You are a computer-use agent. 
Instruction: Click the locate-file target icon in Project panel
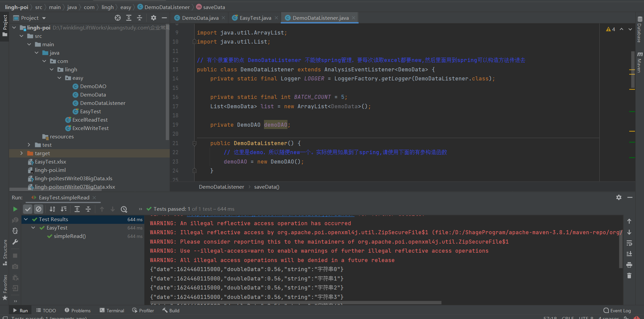click(x=118, y=18)
